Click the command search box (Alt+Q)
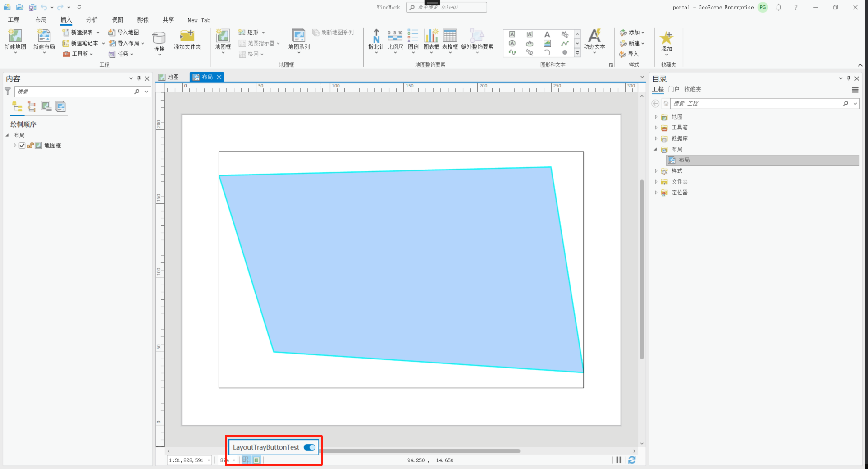 coord(446,7)
